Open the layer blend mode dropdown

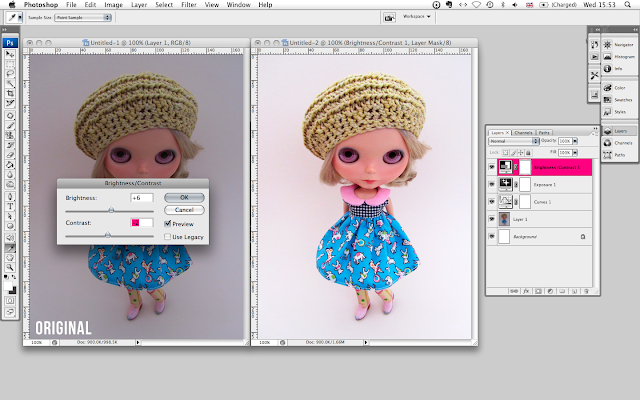tap(512, 142)
